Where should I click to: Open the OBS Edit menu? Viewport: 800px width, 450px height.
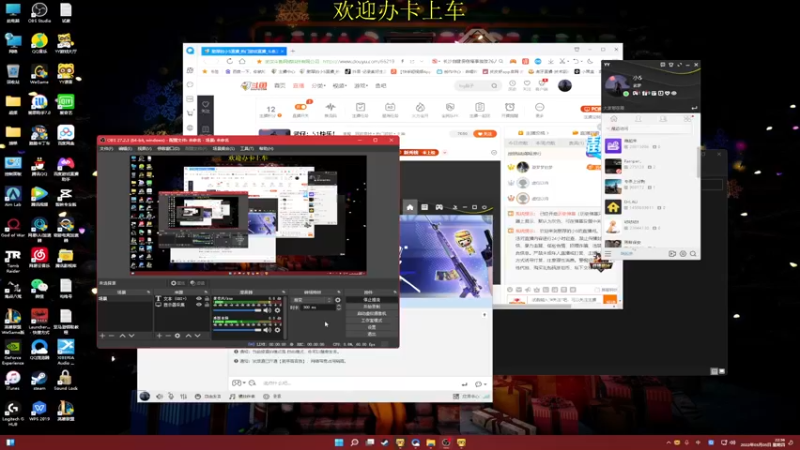point(125,148)
